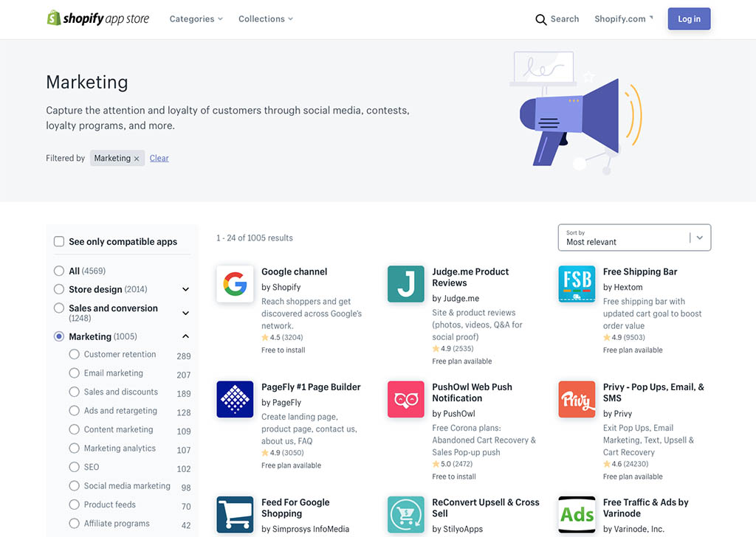Open the Free Shipping Bar title
The width and height of the screenshot is (756, 537).
640,271
